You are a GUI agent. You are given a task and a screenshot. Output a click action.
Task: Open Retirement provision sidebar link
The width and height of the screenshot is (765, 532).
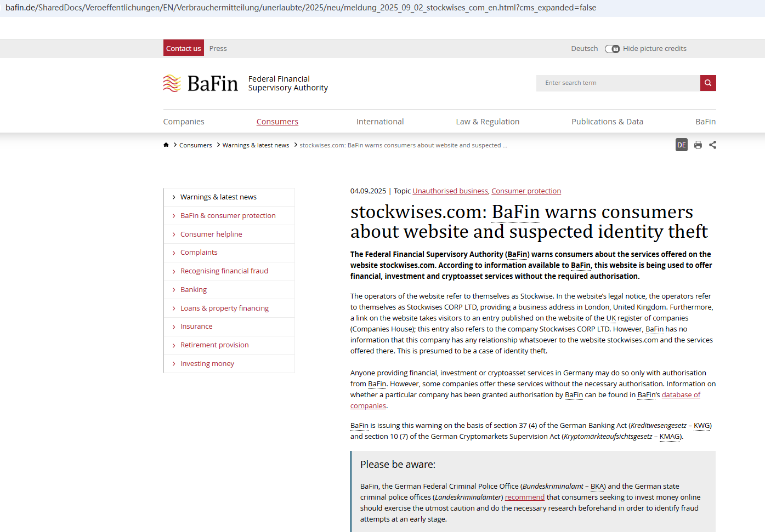[x=214, y=345]
